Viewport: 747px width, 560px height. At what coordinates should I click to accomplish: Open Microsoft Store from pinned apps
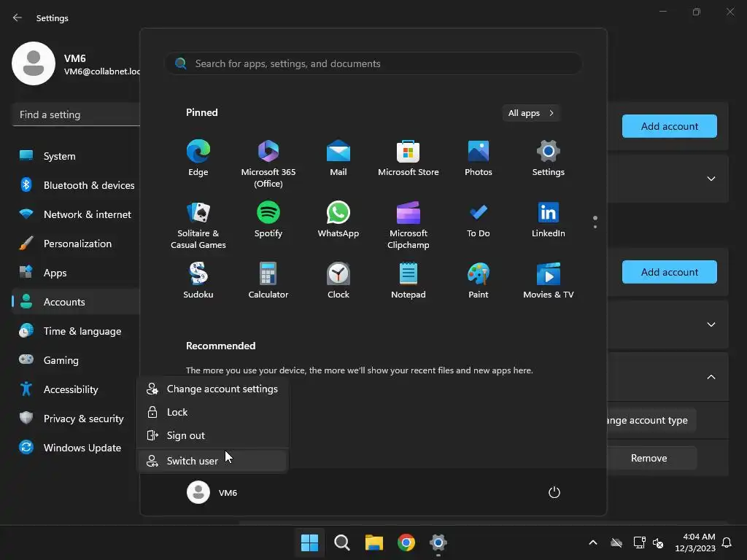(x=409, y=158)
